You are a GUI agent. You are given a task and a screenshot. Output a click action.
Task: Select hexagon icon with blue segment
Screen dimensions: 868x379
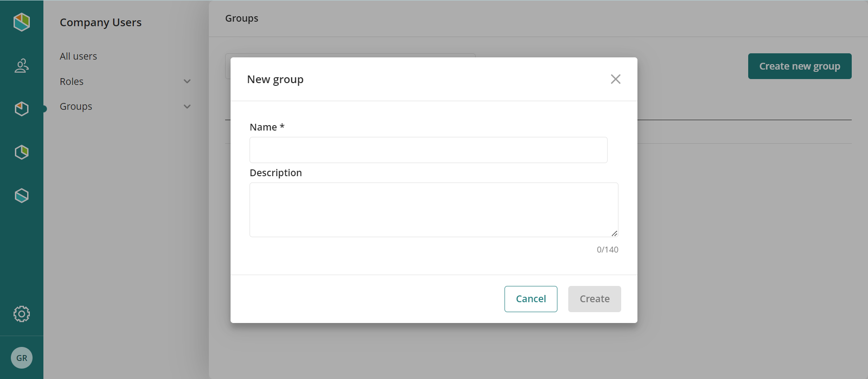[x=21, y=196]
